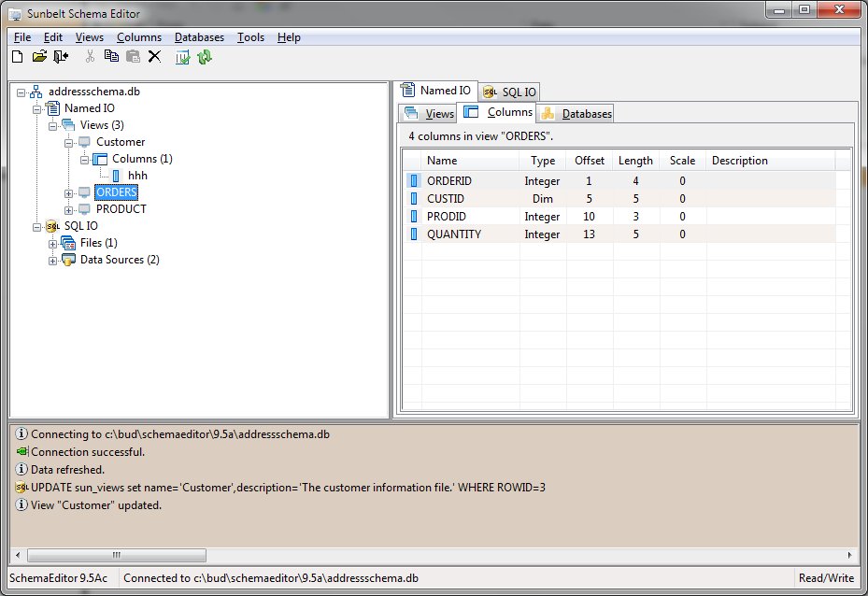
Task: Click the Validate checkmark toolbar icon
Action: (x=183, y=57)
